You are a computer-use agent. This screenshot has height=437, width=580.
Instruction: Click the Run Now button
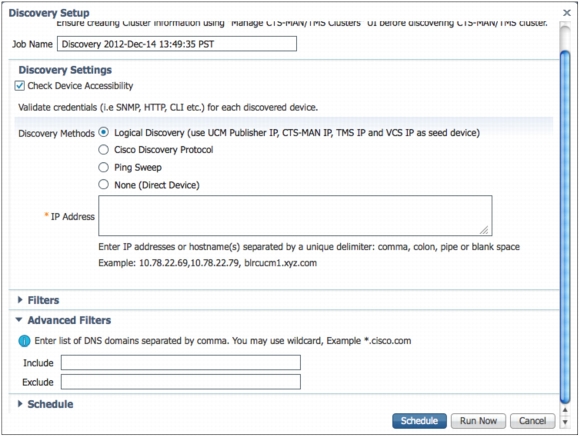pos(478,421)
